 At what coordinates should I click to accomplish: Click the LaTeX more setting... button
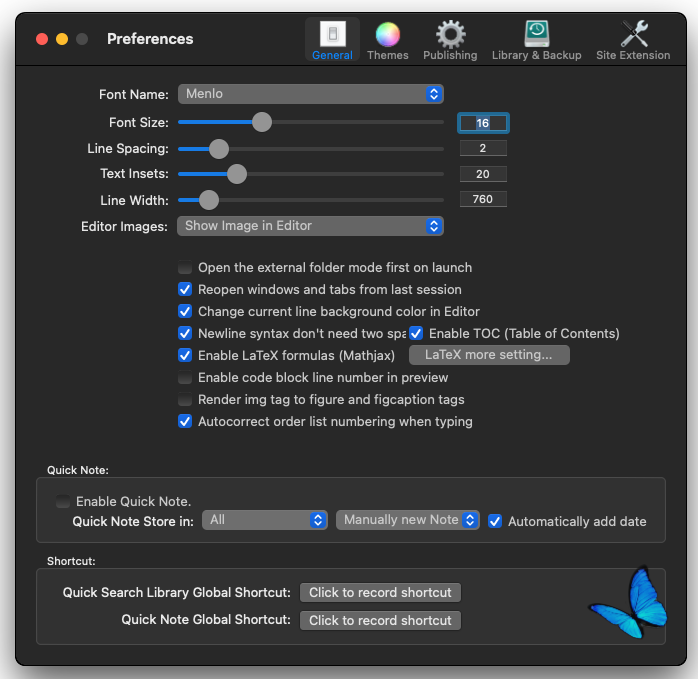click(489, 355)
